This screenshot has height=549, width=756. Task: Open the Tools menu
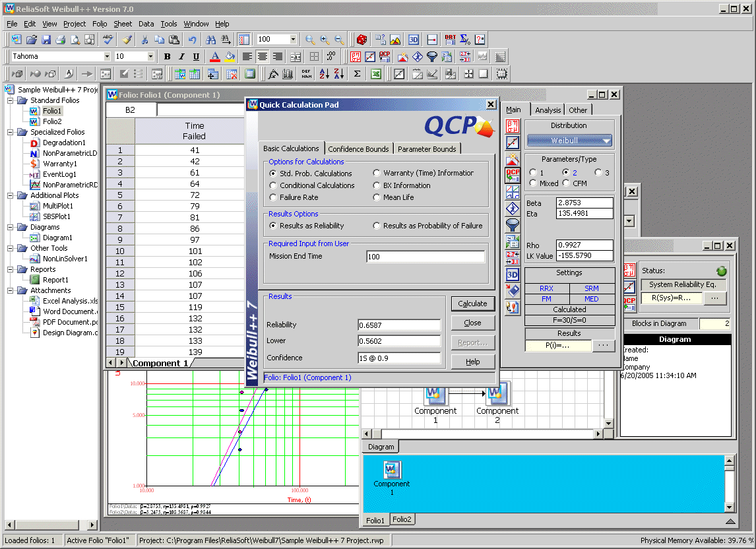[169, 24]
